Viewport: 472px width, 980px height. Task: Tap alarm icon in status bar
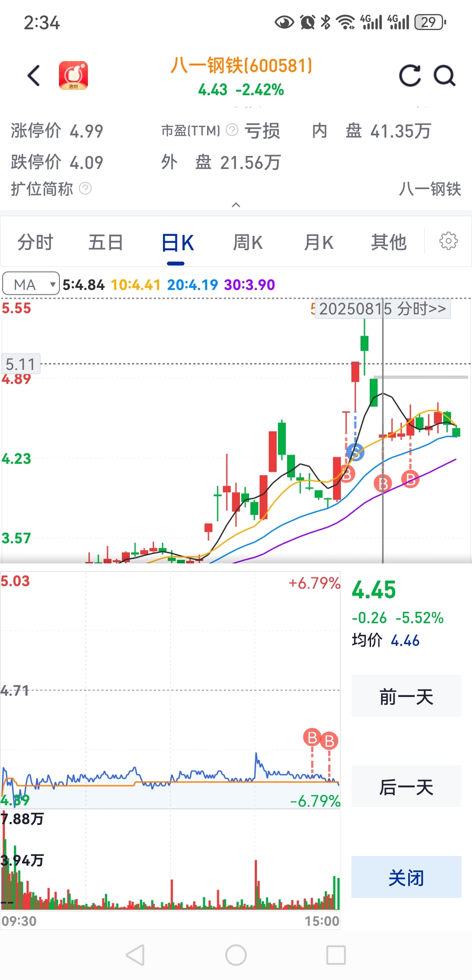[x=308, y=22]
